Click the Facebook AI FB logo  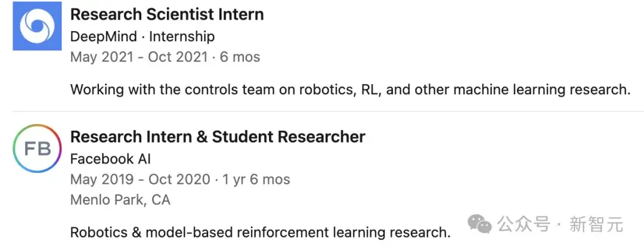tap(37, 149)
